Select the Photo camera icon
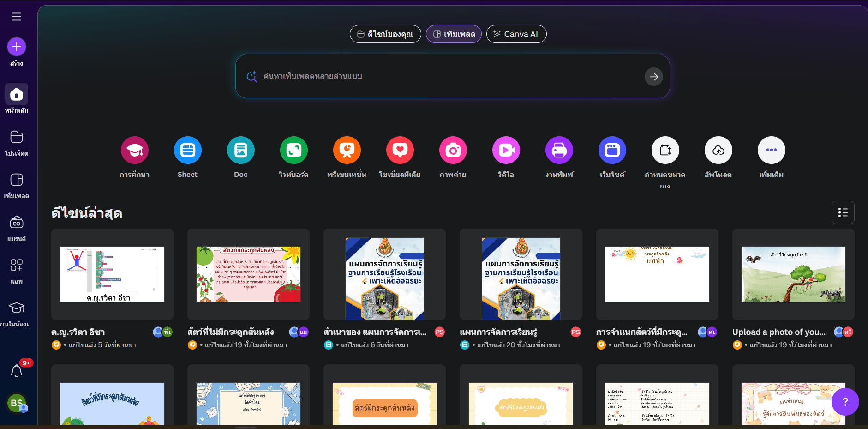The height and width of the screenshot is (429, 868). click(453, 150)
